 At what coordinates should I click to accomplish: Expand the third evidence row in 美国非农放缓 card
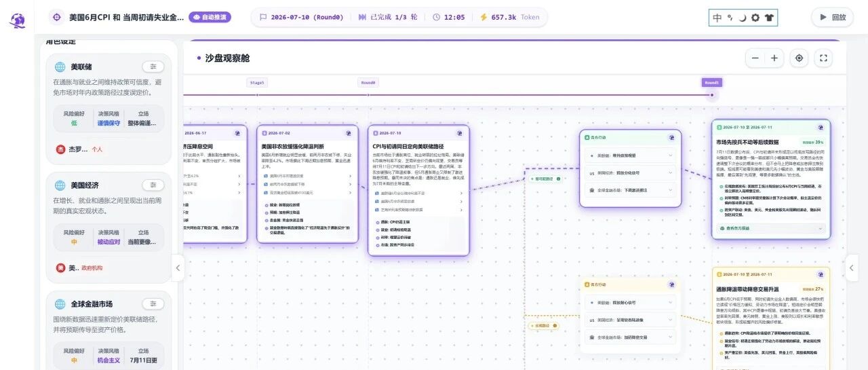tap(309, 193)
